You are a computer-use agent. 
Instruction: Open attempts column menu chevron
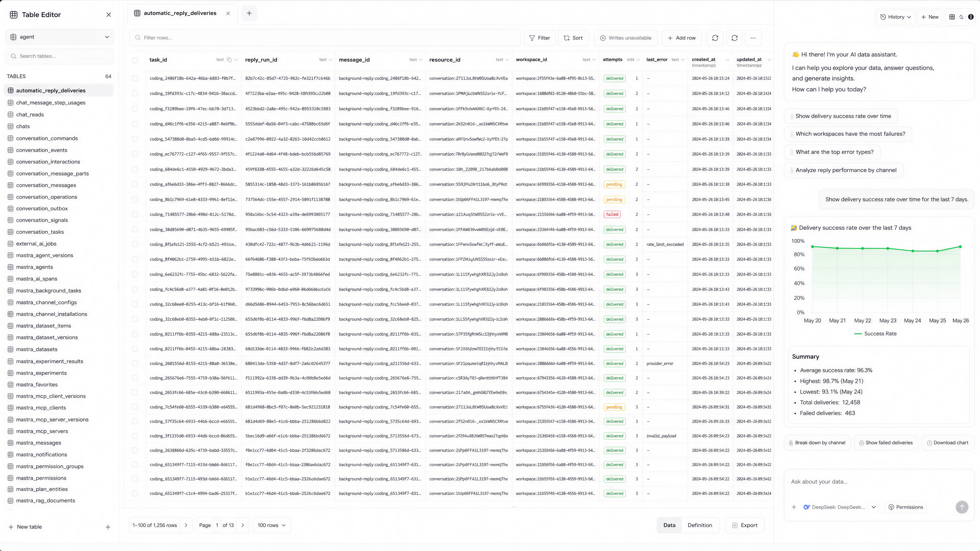638,60
